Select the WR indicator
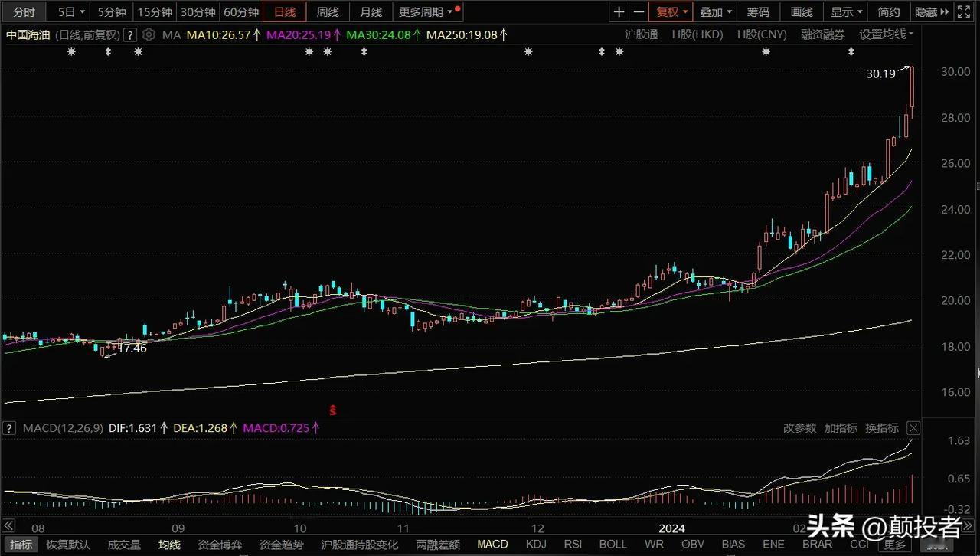980x556 pixels. coord(654,545)
